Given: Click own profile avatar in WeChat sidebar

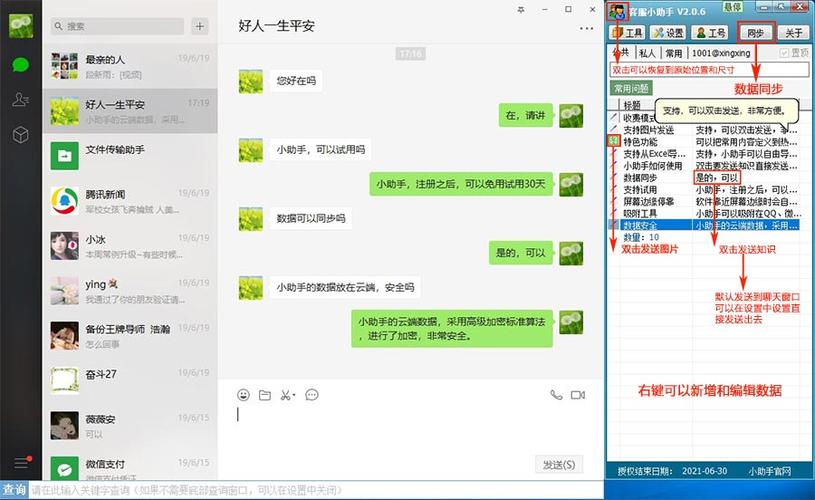Looking at the screenshot, I should pyautogui.click(x=21, y=25).
